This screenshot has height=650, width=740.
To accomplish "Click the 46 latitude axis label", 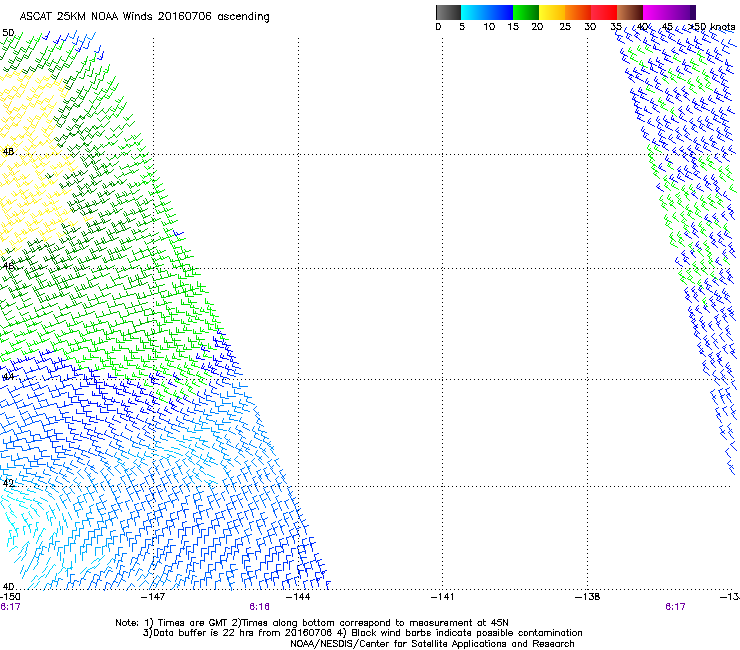I will click(8, 266).
